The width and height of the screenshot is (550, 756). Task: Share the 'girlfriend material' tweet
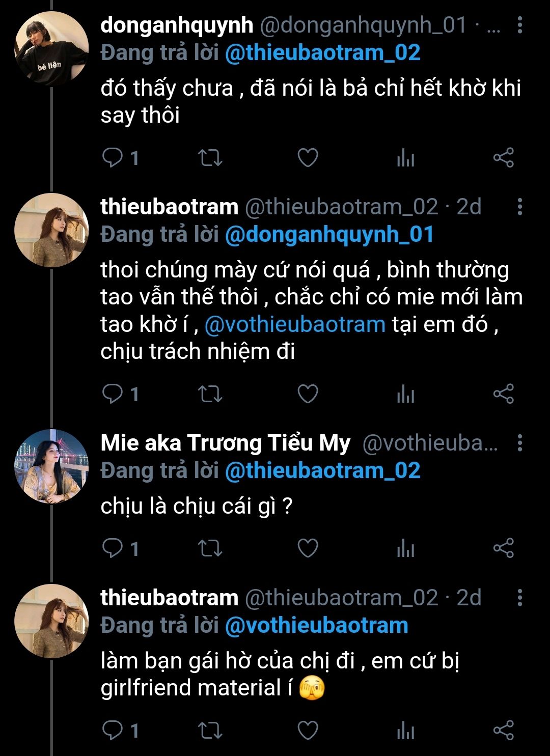tap(503, 731)
